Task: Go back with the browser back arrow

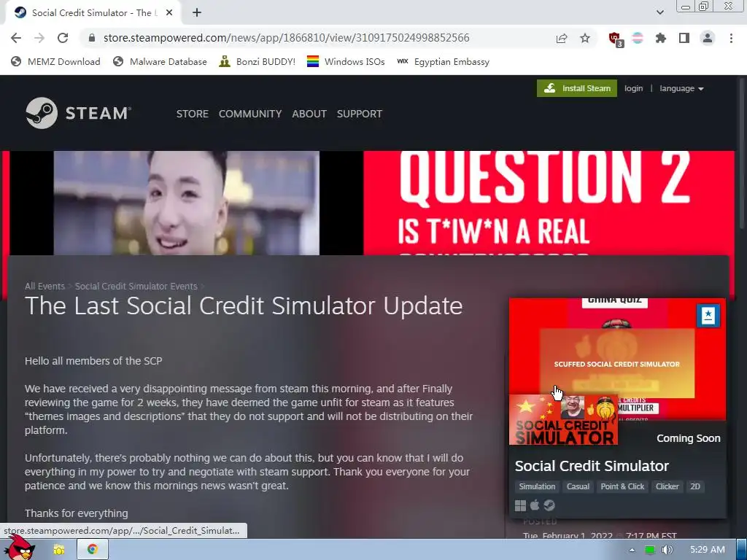Action: 16,38
